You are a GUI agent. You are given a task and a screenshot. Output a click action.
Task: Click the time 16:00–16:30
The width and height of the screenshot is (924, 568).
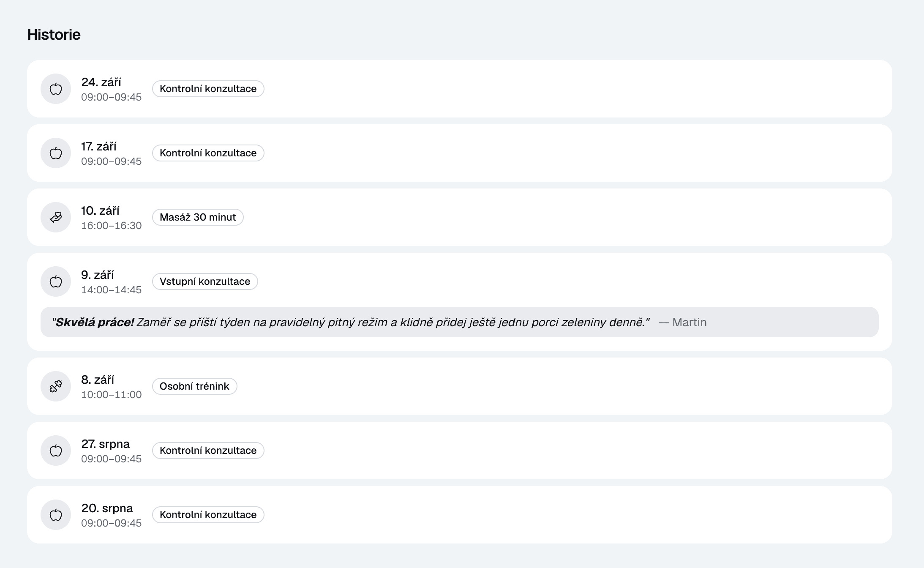(112, 226)
